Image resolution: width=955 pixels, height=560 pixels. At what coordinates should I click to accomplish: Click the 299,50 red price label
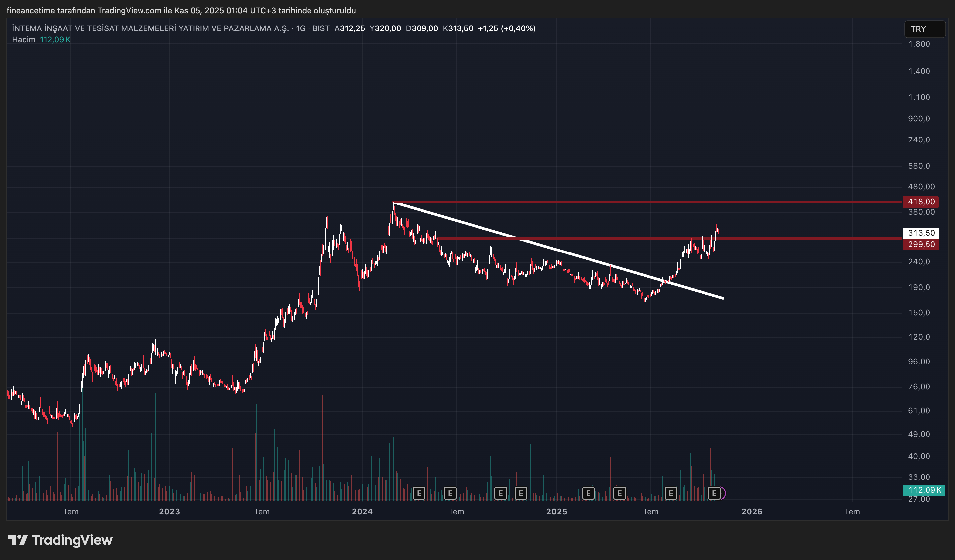(921, 245)
